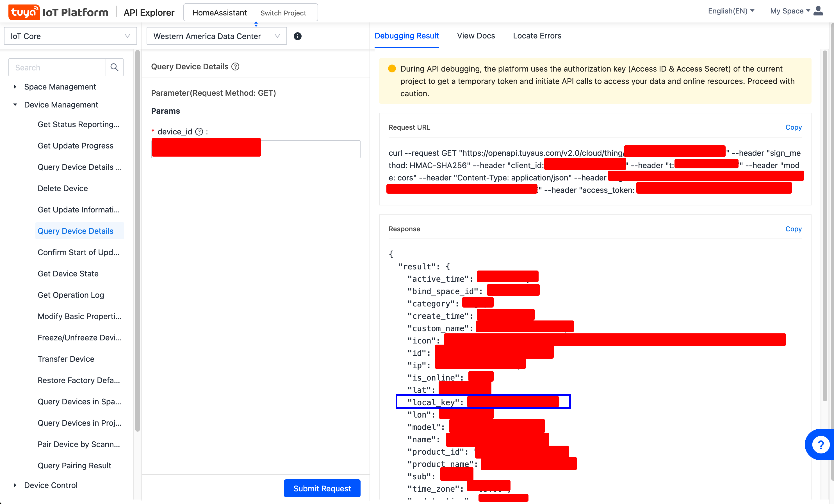This screenshot has height=504, width=834.
Task: Click the left sidebar scrollbar
Action: click(x=137, y=241)
